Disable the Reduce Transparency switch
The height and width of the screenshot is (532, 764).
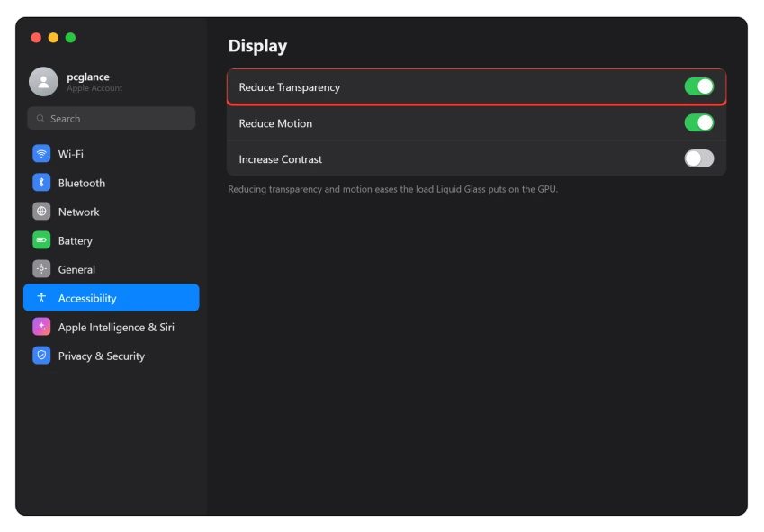(x=698, y=86)
